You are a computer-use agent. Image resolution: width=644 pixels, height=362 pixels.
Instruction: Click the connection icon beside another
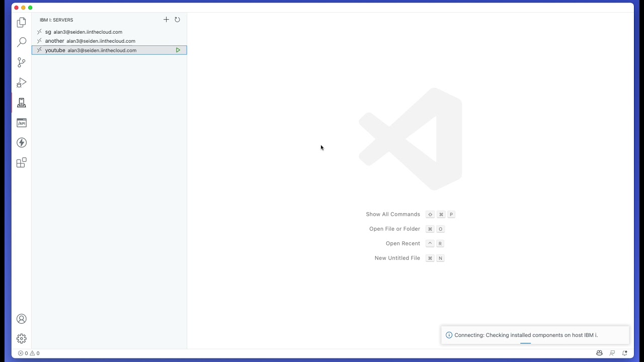point(39,41)
